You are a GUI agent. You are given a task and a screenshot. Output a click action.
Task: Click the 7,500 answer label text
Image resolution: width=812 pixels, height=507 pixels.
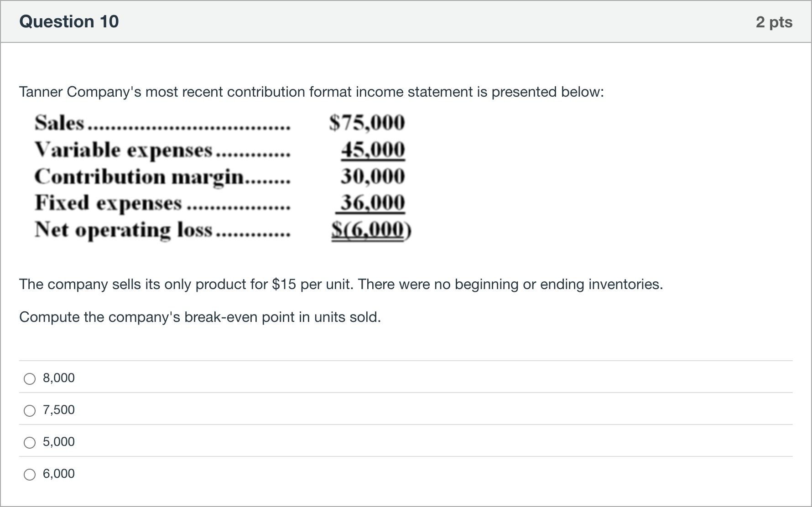tap(59, 410)
